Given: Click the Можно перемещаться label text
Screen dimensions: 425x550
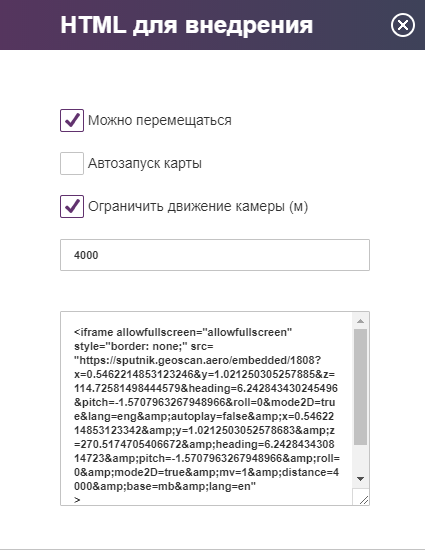Looking at the screenshot, I should click(160, 120).
